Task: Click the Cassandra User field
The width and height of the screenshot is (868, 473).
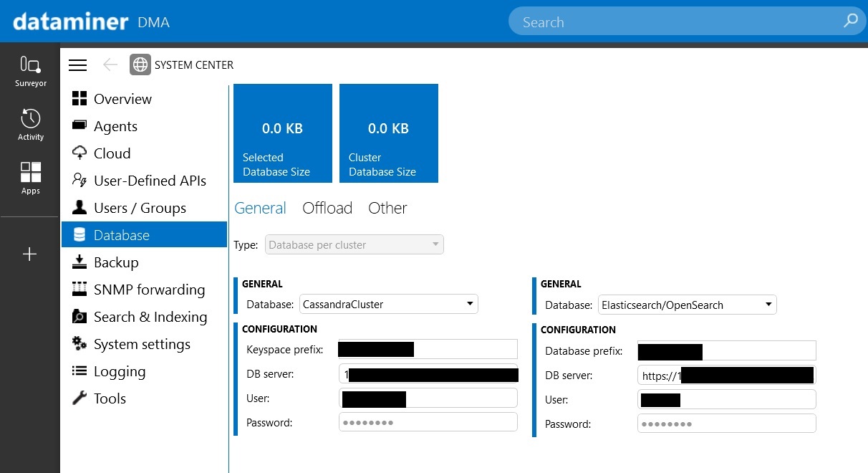Action: [428, 398]
